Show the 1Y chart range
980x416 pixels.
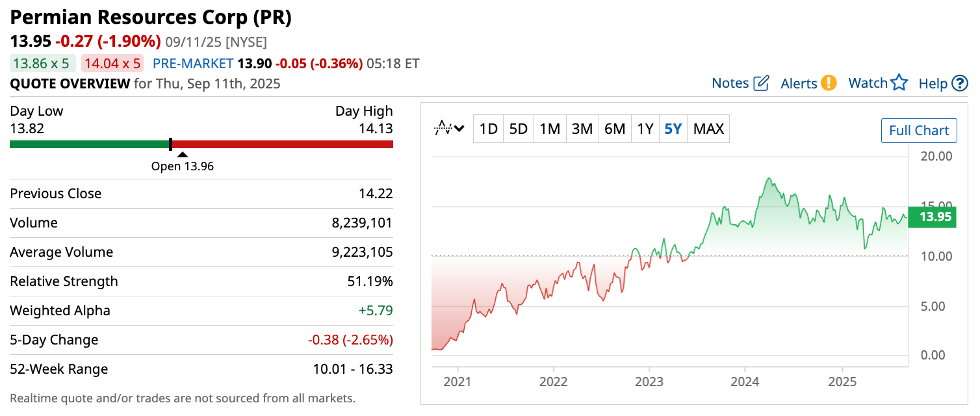pyautogui.click(x=645, y=129)
